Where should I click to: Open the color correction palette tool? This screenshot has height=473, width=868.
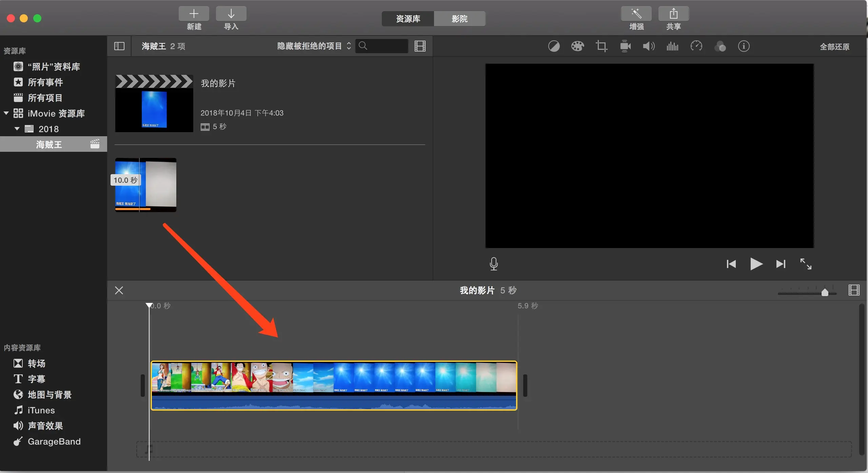tap(577, 46)
